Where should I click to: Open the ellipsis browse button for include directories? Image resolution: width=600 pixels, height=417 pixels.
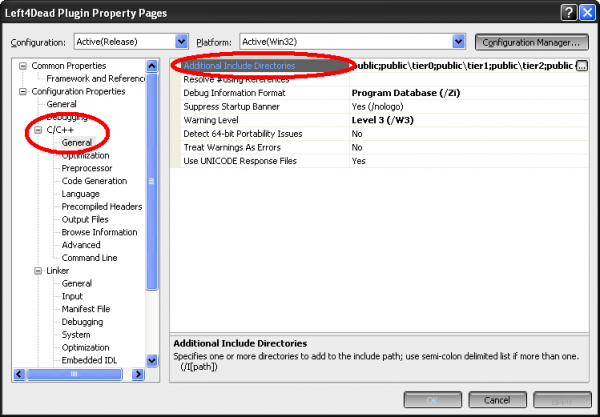coord(582,66)
